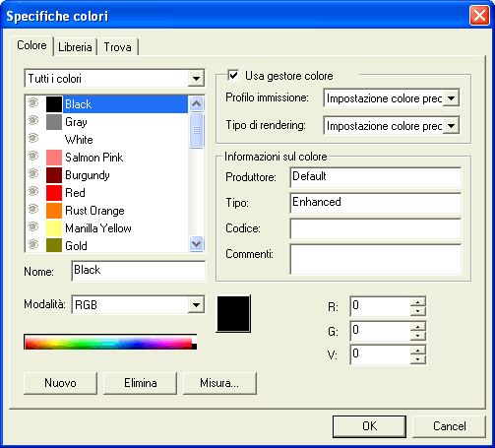Select the Red color swatch icon
This screenshot has height=448, width=495.
click(54, 193)
